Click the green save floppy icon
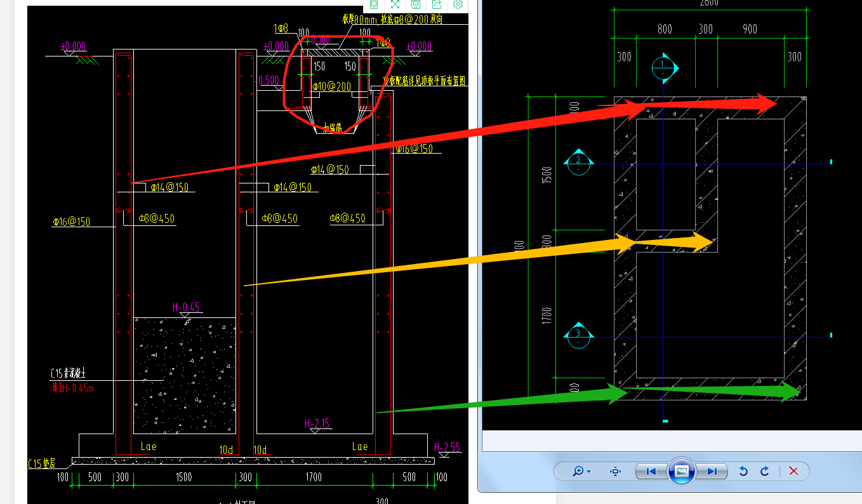Screen dimensions: 862x504 click(416, 4)
